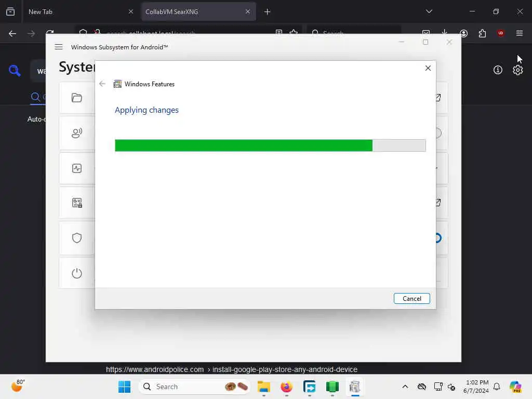Select the power icon in WSA sidebar

click(77, 273)
